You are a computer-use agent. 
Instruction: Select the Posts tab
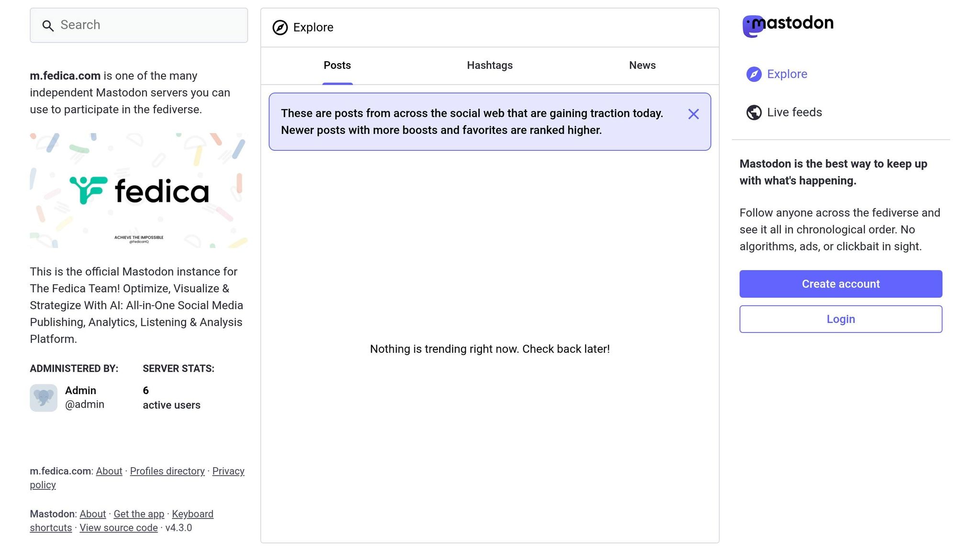click(x=337, y=66)
